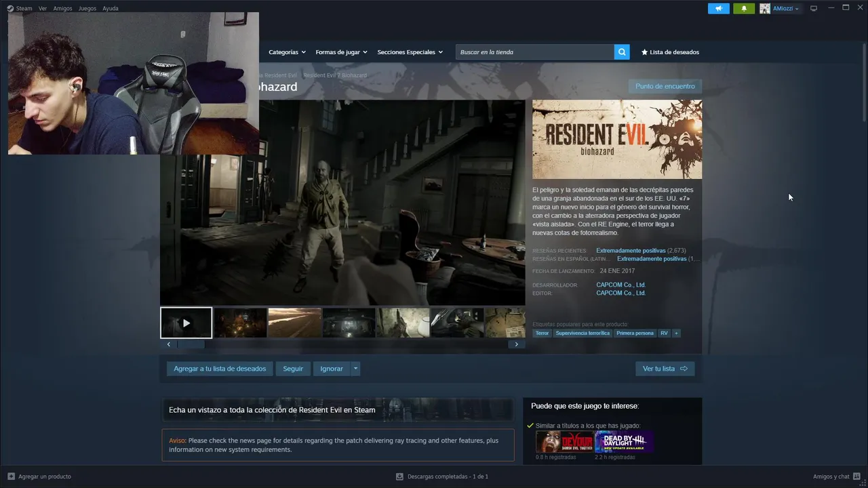Select the second screenshot thumbnail

point(241,323)
